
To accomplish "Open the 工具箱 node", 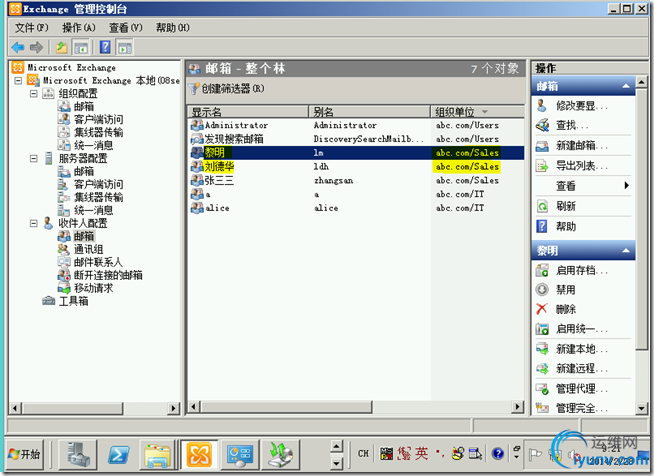I will click(73, 301).
